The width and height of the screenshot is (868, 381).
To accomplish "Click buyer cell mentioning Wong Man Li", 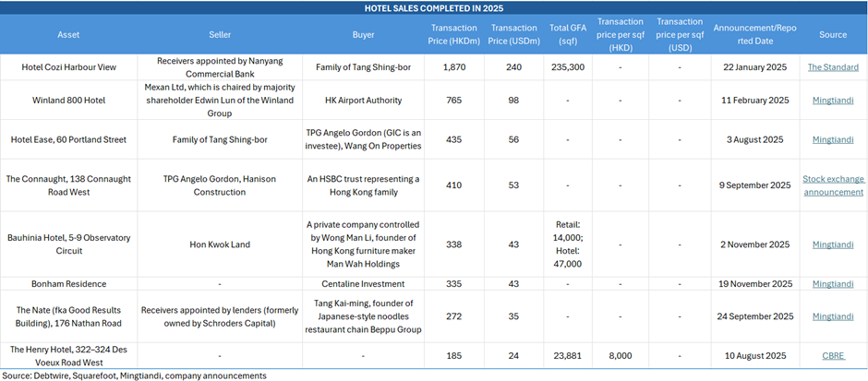I will coord(363,244).
